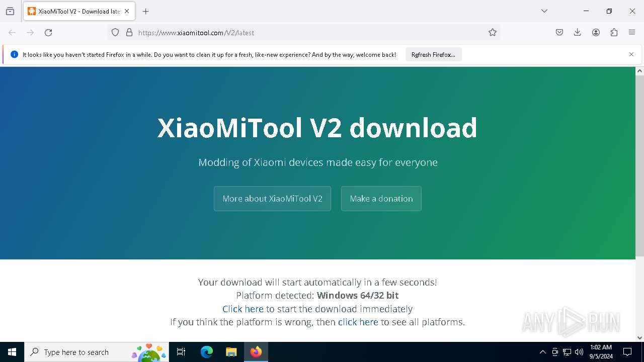The height and width of the screenshot is (362, 644).
Task: Select the XiaoMiTool V2 download tab
Action: 79,11
